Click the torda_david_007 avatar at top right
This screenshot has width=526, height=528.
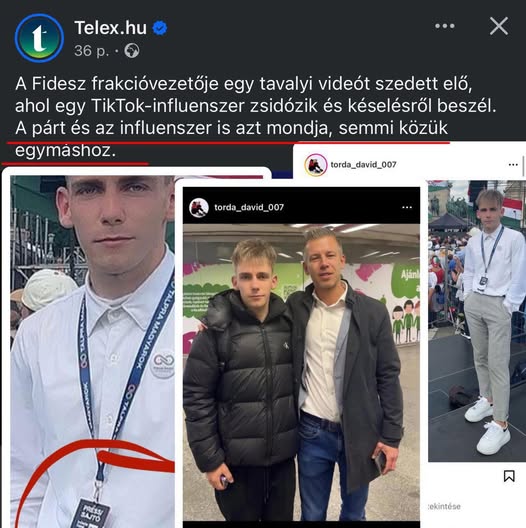tap(316, 165)
